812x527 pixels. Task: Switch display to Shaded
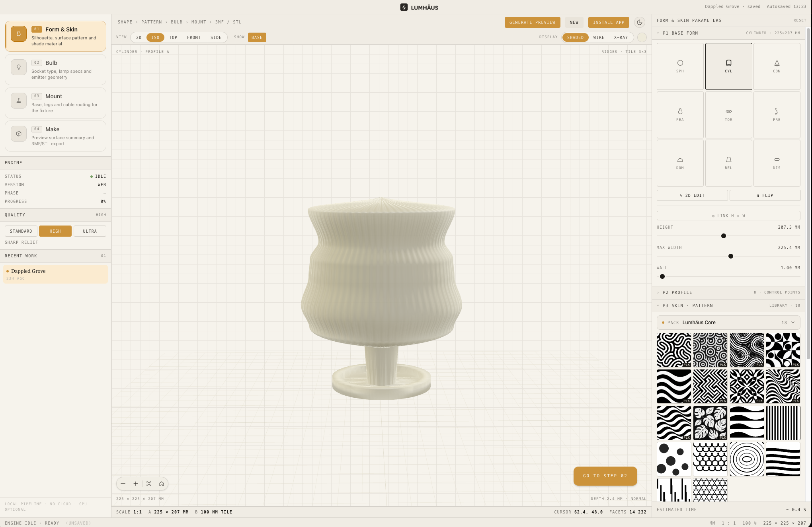(575, 37)
